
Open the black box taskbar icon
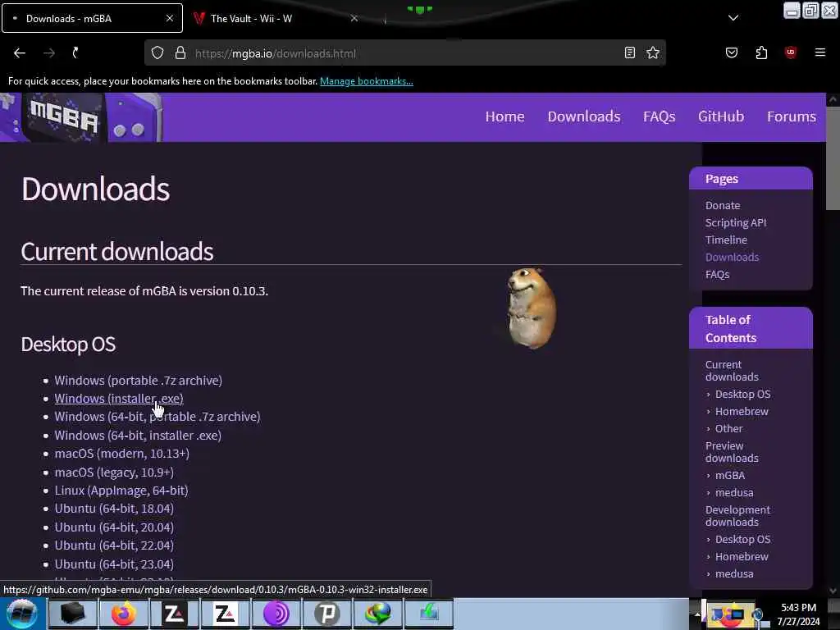click(x=72, y=614)
